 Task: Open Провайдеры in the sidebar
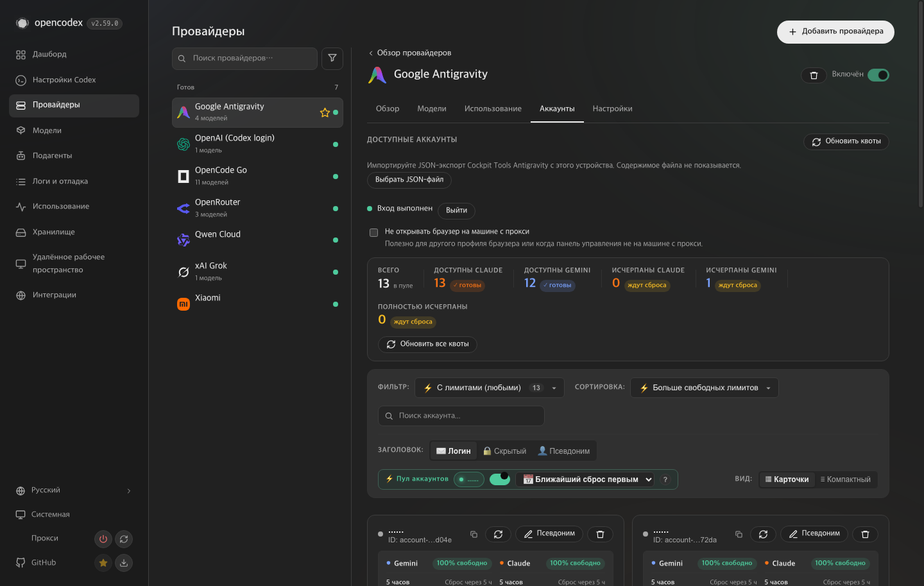74,105
